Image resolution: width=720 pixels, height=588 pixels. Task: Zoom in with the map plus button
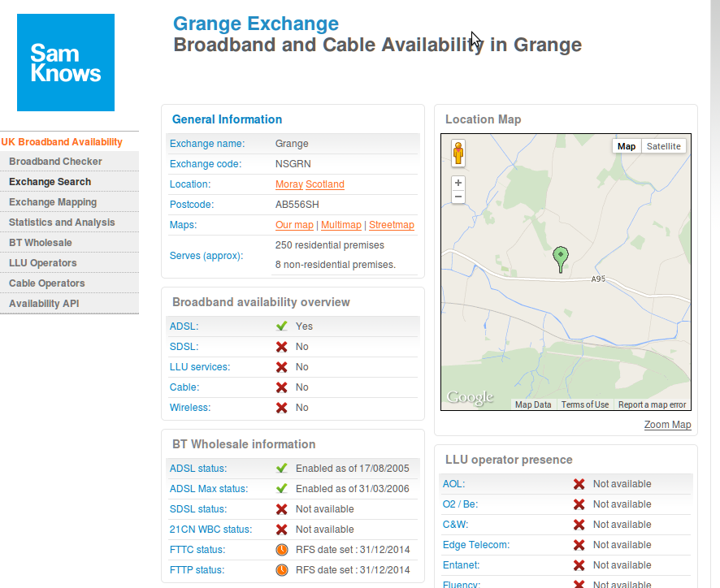point(458,183)
